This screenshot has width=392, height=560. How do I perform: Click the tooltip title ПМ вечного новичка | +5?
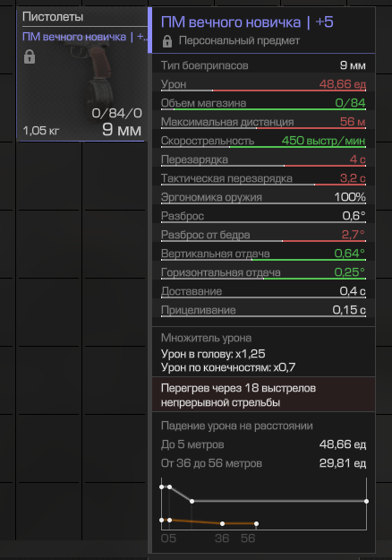click(247, 22)
